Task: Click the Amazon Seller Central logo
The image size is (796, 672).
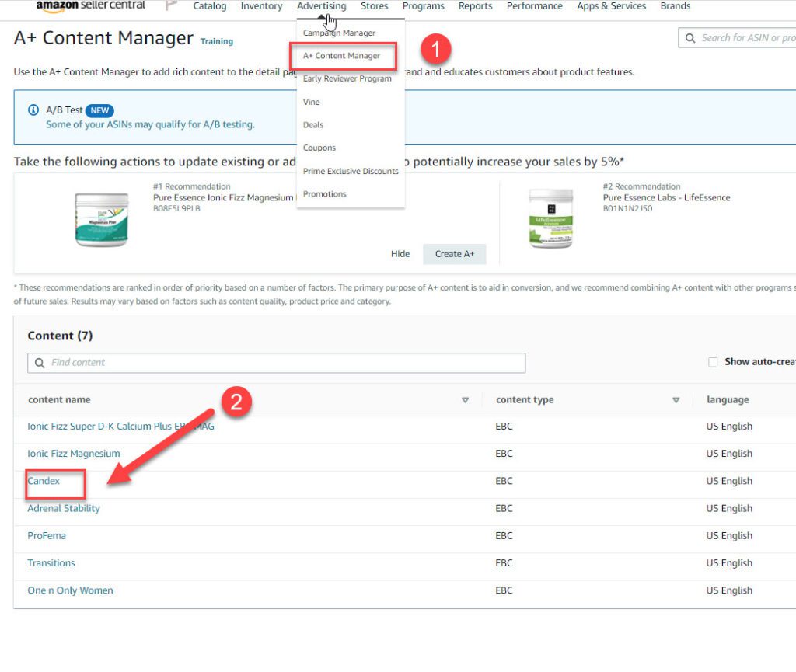Action: pyautogui.click(x=90, y=5)
